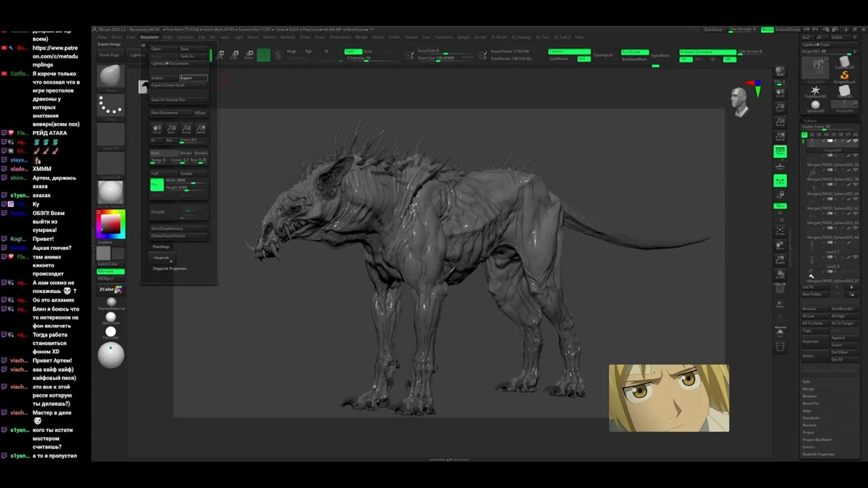
Task: Expand the Redshift Properties section
Action: pos(818,454)
